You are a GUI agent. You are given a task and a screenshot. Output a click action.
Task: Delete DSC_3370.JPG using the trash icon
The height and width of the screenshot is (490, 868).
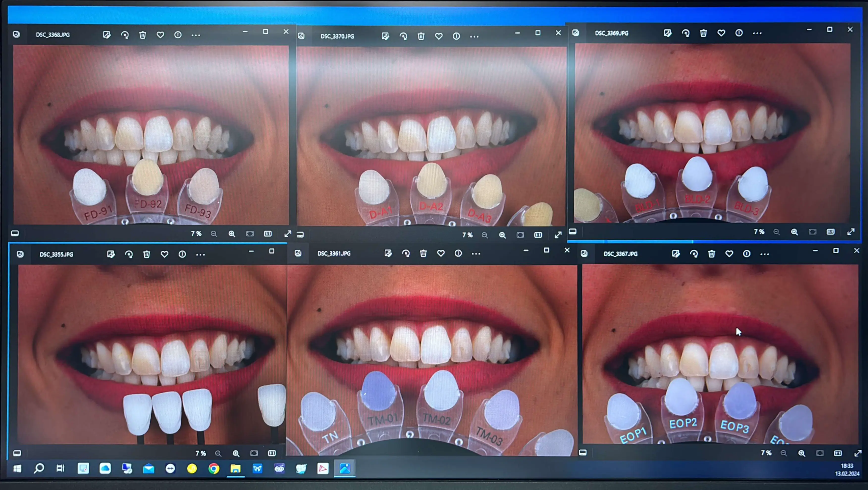[x=421, y=36]
